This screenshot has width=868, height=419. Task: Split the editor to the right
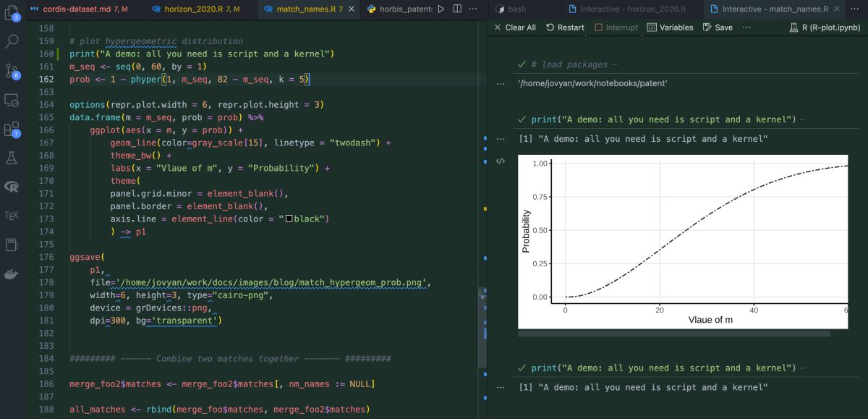[x=457, y=9]
